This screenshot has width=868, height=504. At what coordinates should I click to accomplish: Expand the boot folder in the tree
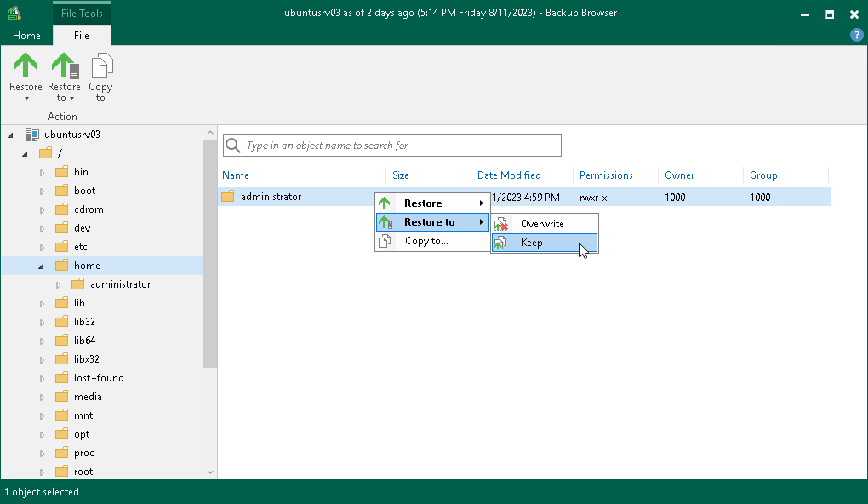[41, 190]
